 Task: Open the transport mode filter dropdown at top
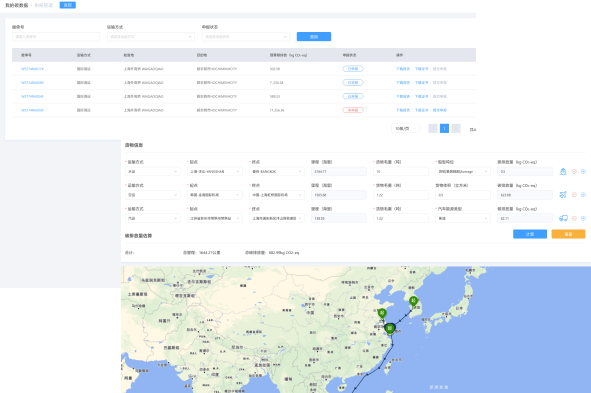point(150,37)
